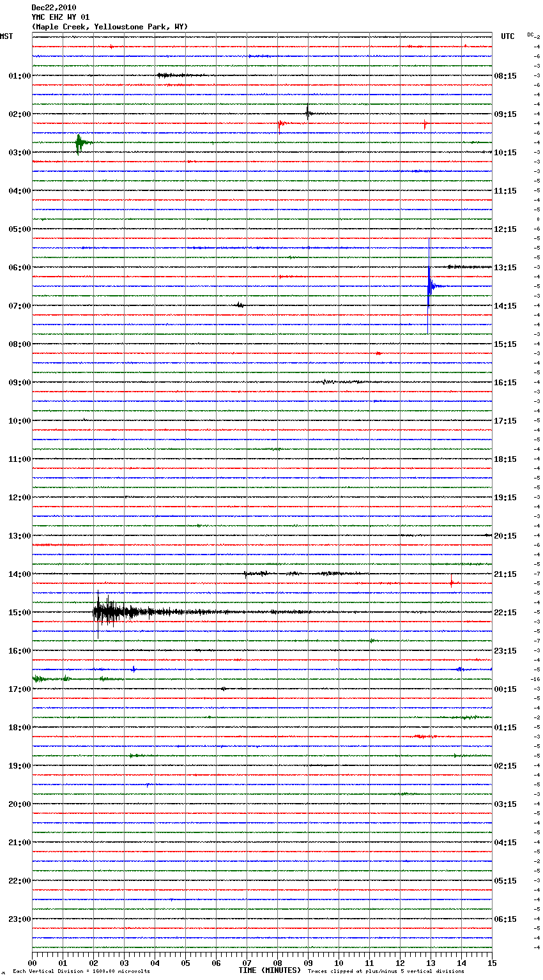Select the 20:00 MST row label

(x=19, y=804)
